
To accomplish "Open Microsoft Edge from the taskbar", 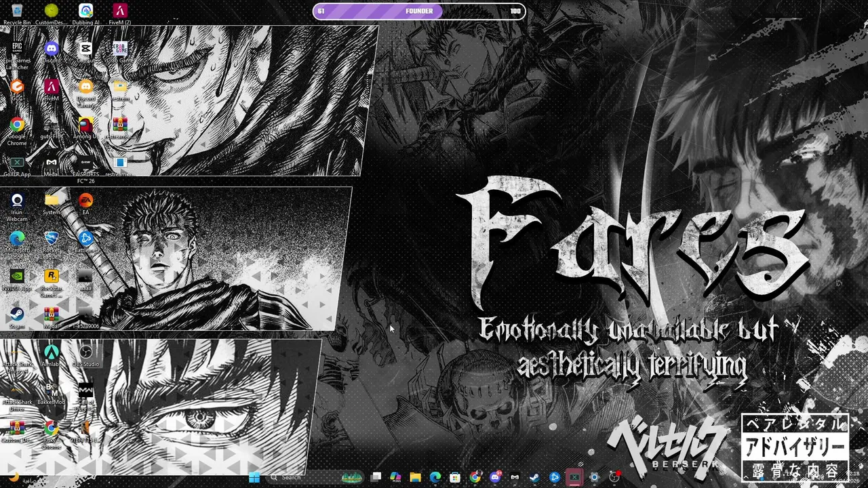I will 435,477.
